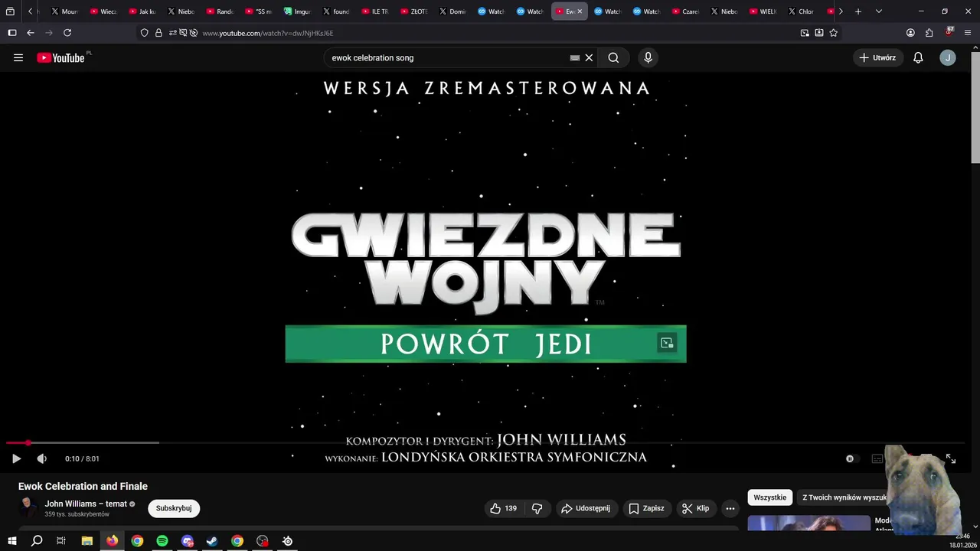Open File Explorer from the taskbar
This screenshot has width=980, height=551.
click(87, 541)
